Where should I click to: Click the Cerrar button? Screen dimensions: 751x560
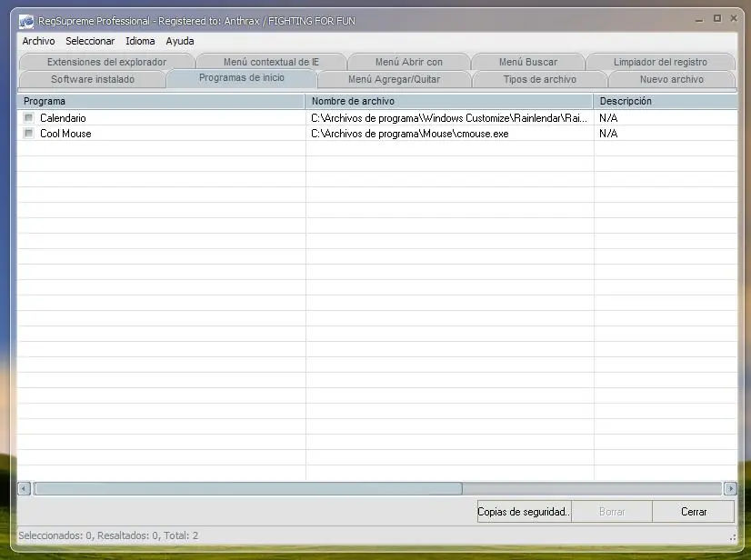pyautogui.click(x=694, y=512)
